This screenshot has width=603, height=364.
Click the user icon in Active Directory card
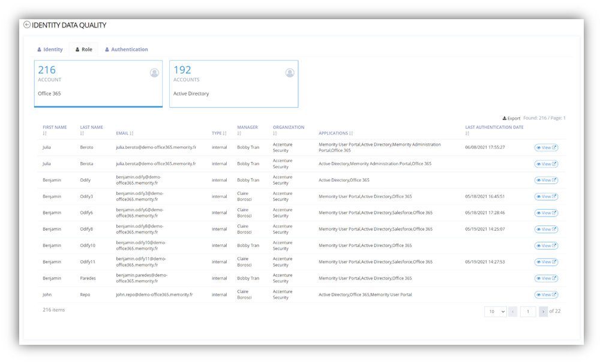pos(290,73)
